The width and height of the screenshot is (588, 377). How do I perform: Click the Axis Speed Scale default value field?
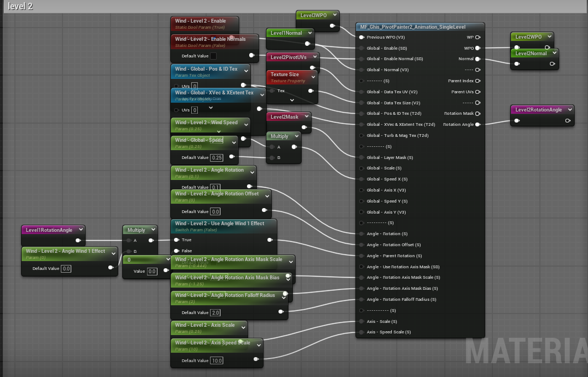pyautogui.click(x=216, y=360)
